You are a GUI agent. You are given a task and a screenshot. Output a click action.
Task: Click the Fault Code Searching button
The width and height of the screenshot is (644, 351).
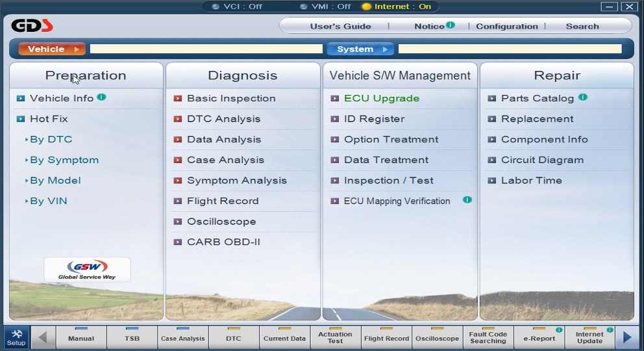coord(488,337)
